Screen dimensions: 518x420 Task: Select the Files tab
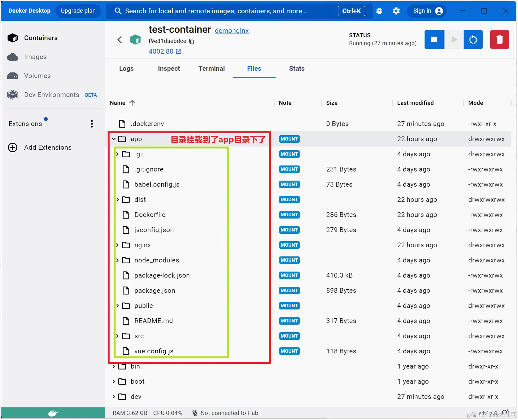tap(254, 69)
